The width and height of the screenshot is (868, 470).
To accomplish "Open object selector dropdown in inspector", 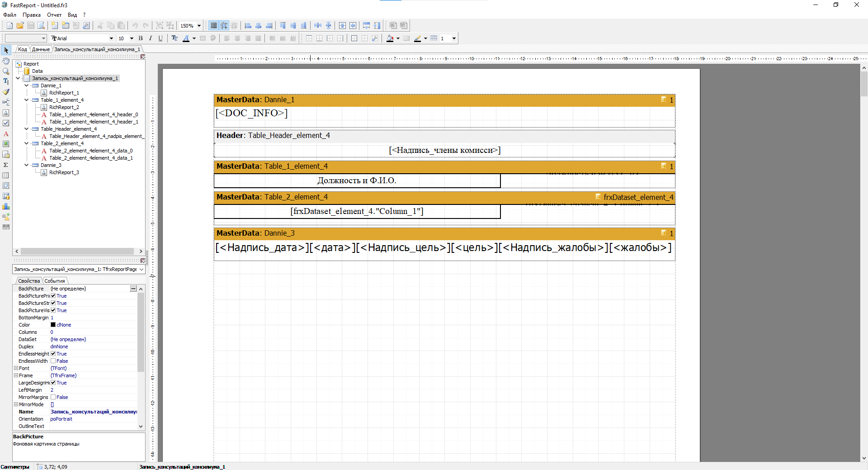I will (x=142, y=270).
